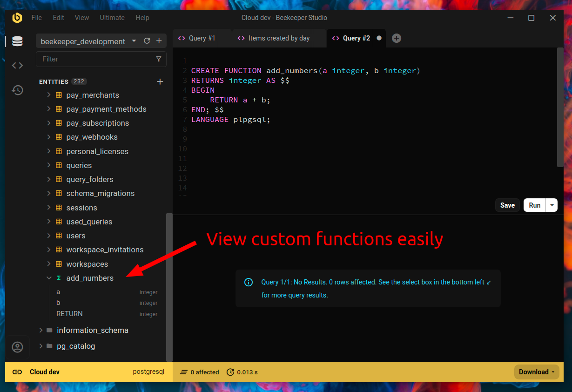The width and height of the screenshot is (572, 392).
Task: Collapse the add_numbers function
Action: tap(49, 278)
